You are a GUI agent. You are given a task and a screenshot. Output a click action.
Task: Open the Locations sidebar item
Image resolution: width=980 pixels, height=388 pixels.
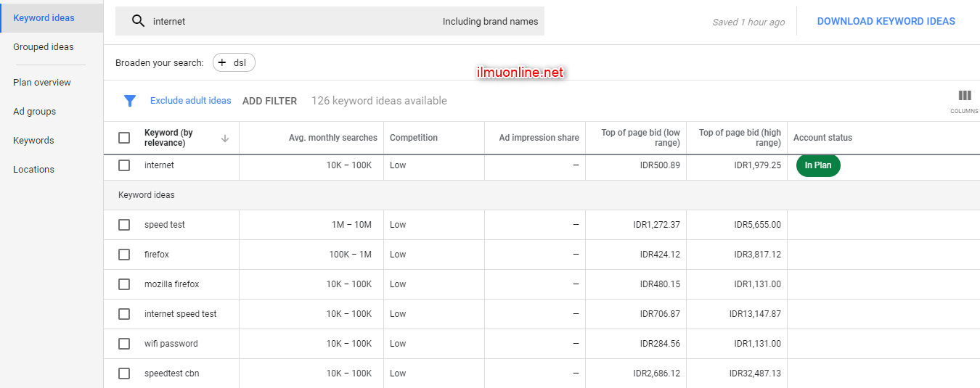pyautogui.click(x=33, y=170)
